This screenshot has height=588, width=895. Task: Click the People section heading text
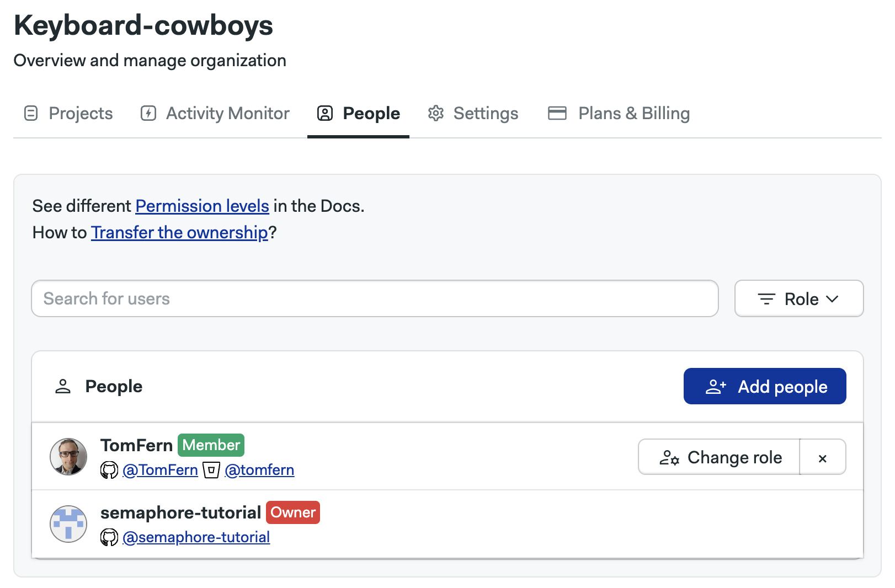click(x=114, y=386)
